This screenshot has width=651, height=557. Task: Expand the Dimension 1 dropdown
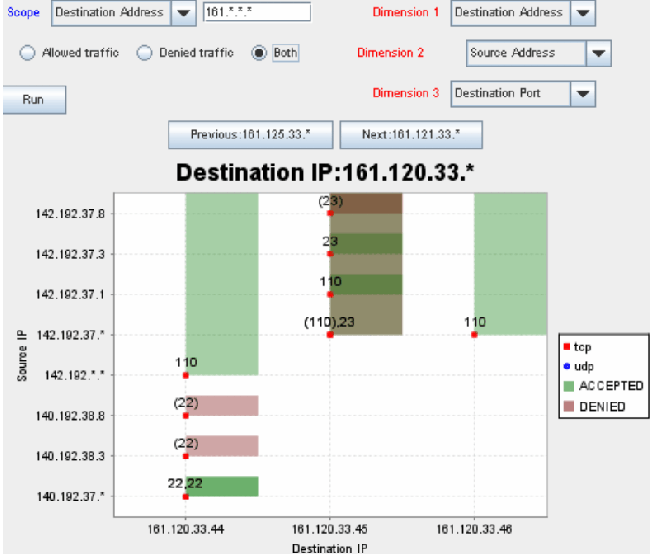pos(583,13)
